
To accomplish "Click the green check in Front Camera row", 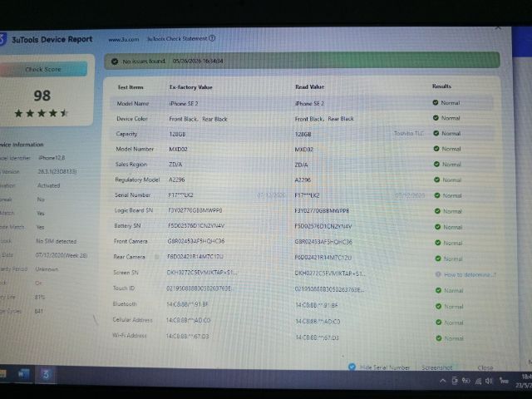I will (438, 243).
